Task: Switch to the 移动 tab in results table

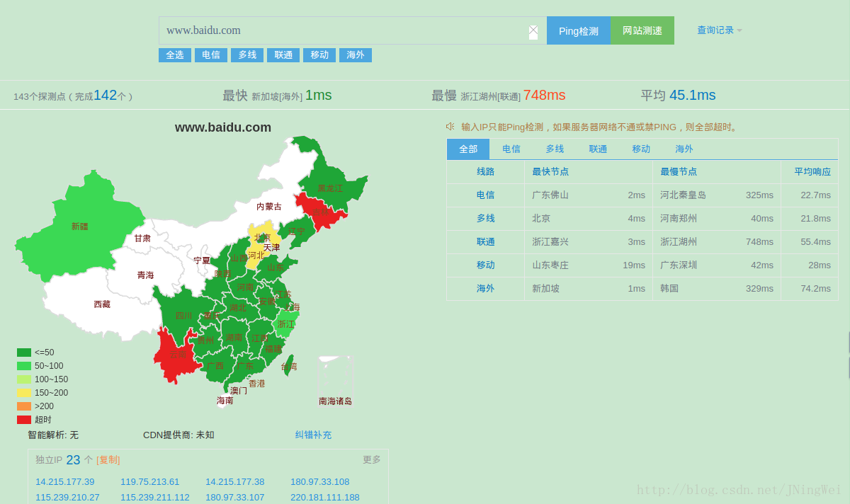Action: pyautogui.click(x=641, y=149)
